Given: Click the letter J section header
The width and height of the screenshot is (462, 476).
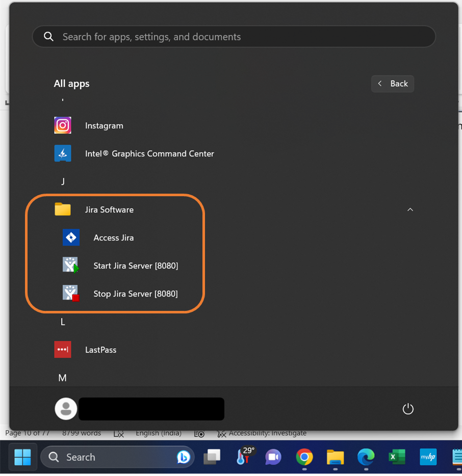Looking at the screenshot, I should coord(63,181).
